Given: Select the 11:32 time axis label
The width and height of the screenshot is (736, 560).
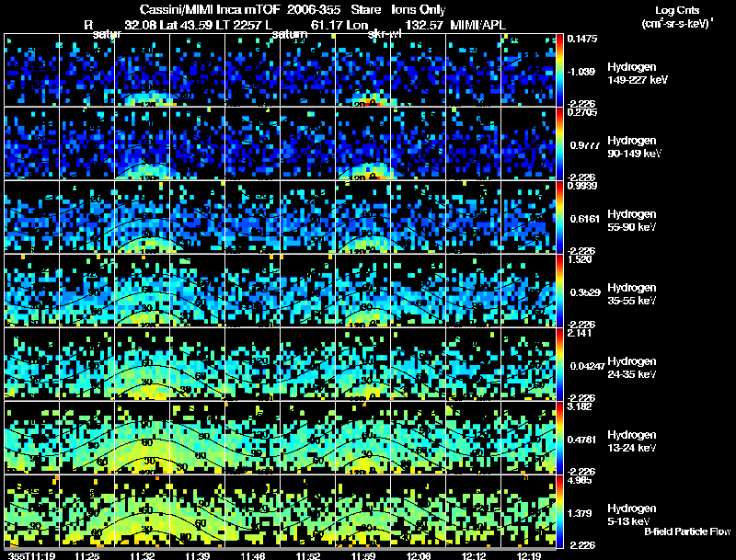Looking at the screenshot, I should (143, 555).
